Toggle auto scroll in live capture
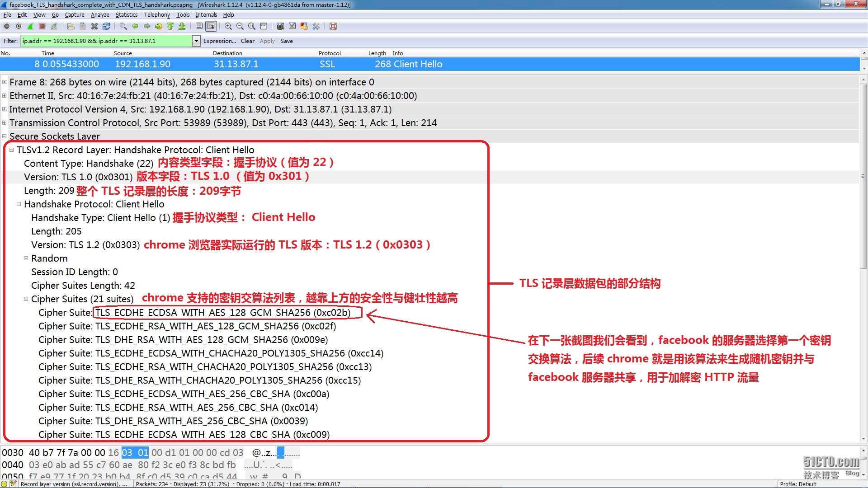The height and width of the screenshot is (488, 868). click(211, 26)
